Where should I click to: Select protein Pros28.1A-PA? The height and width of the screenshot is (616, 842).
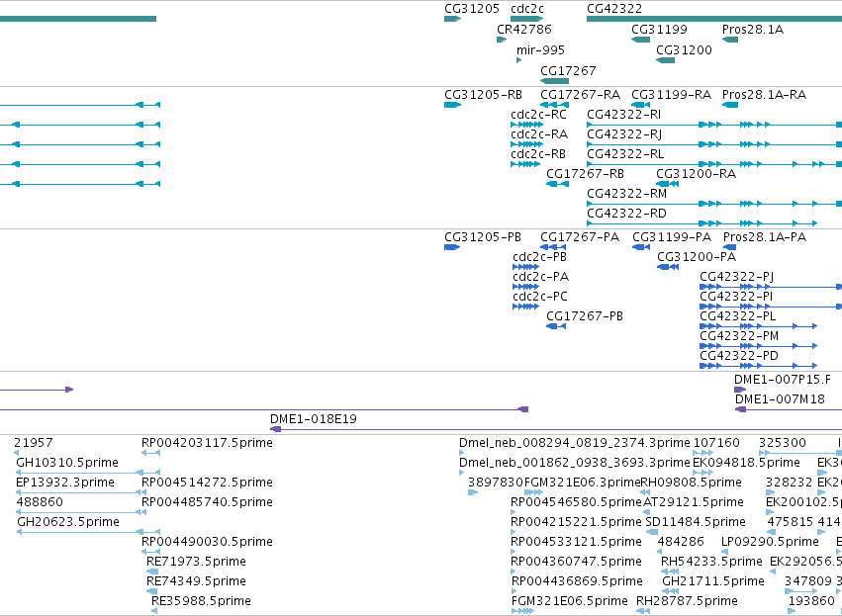[730, 247]
